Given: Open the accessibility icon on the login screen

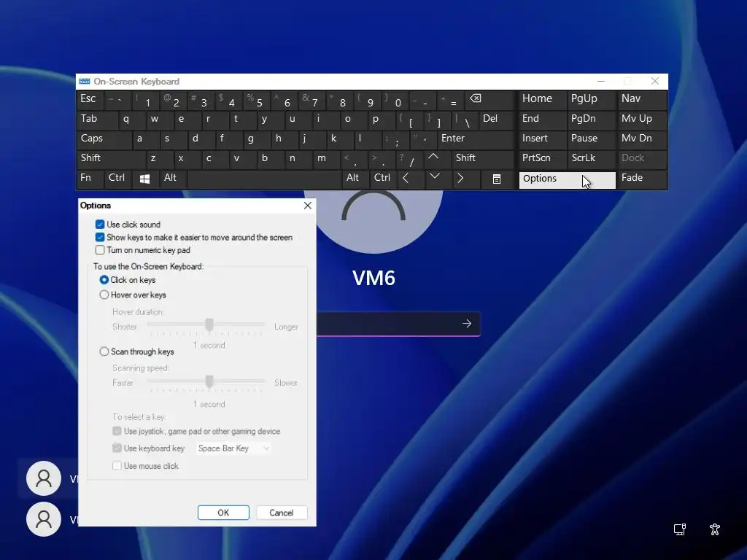Looking at the screenshot, I should [x=715, y=529].
